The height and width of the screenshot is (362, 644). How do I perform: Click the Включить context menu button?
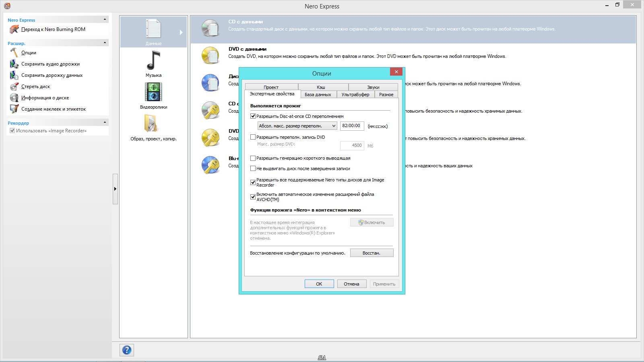coord(372,222)
